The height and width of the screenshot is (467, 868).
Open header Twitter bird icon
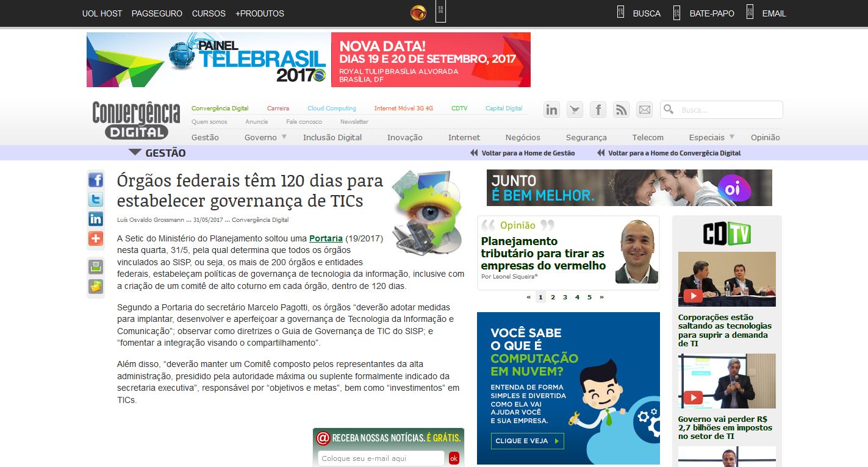(575, 110)
